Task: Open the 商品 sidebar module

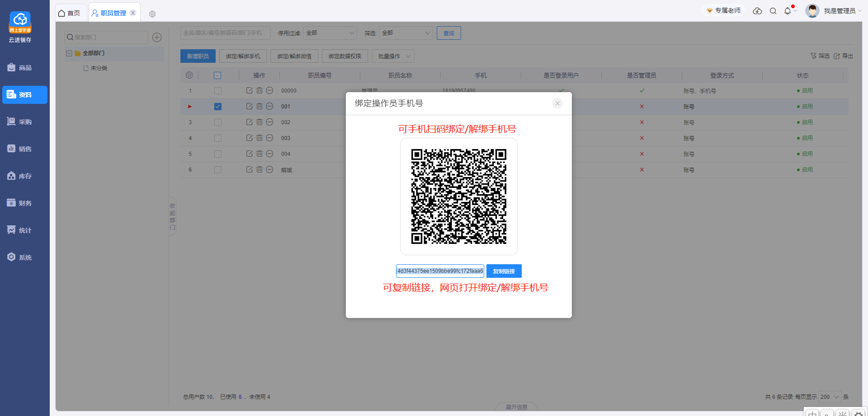Action: 25,68
